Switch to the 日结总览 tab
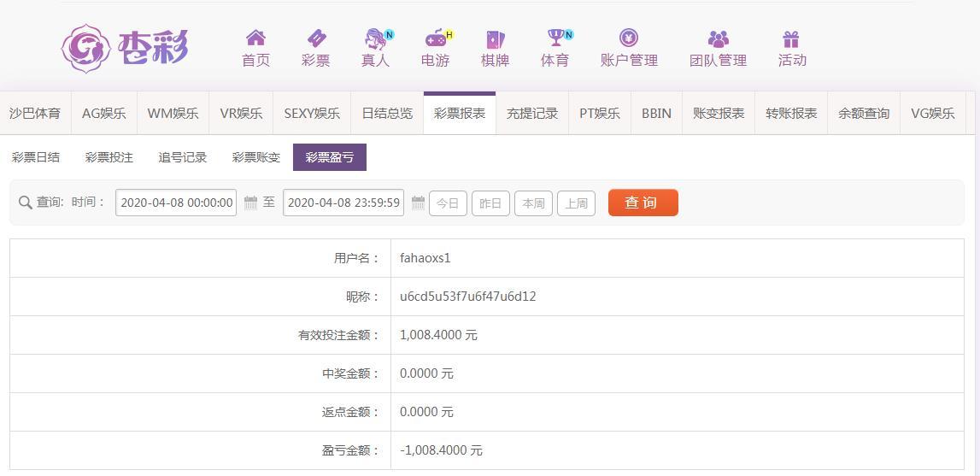This screenshot has width=980, height=476. pos(388,113)
